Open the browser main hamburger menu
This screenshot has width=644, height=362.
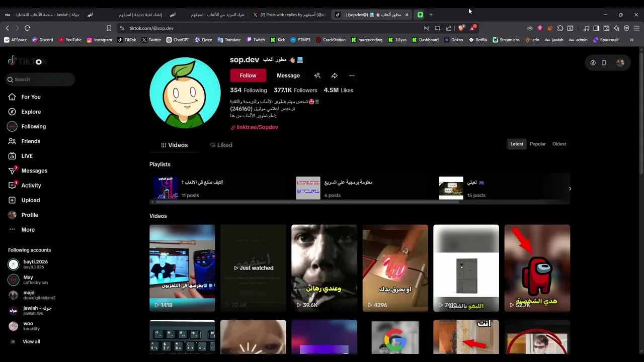636,28
